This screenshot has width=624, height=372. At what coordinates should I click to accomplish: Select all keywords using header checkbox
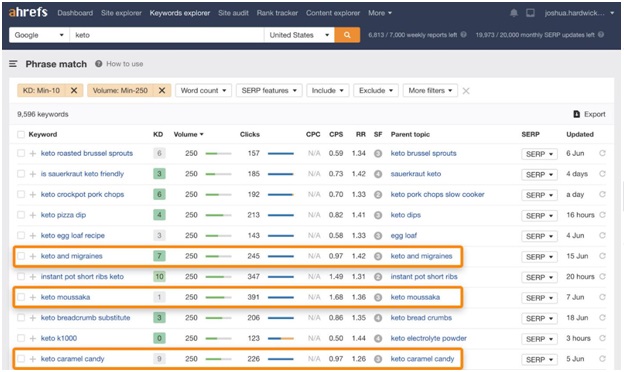point(21,134)
